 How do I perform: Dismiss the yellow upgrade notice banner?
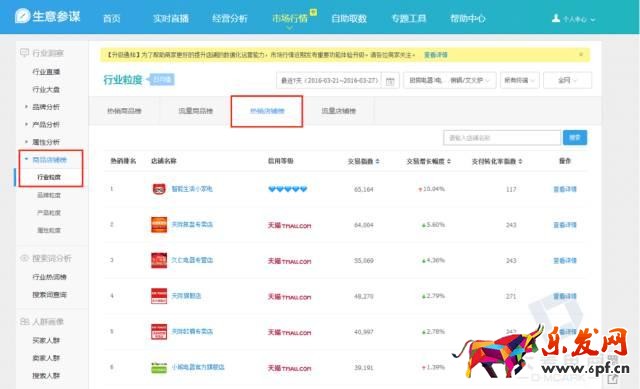[x=581, y=54]
